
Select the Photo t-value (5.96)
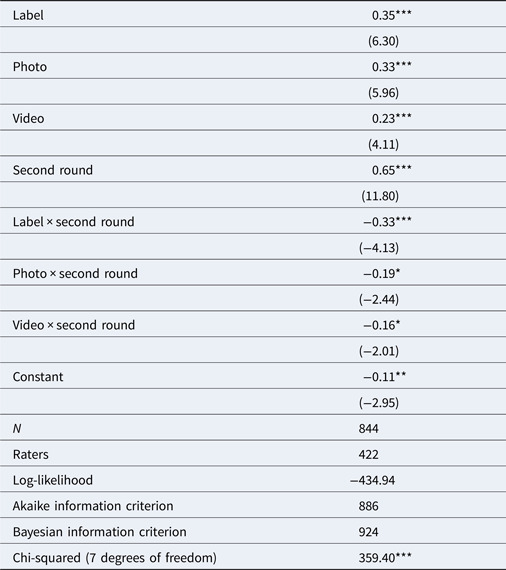click(383, 93)
